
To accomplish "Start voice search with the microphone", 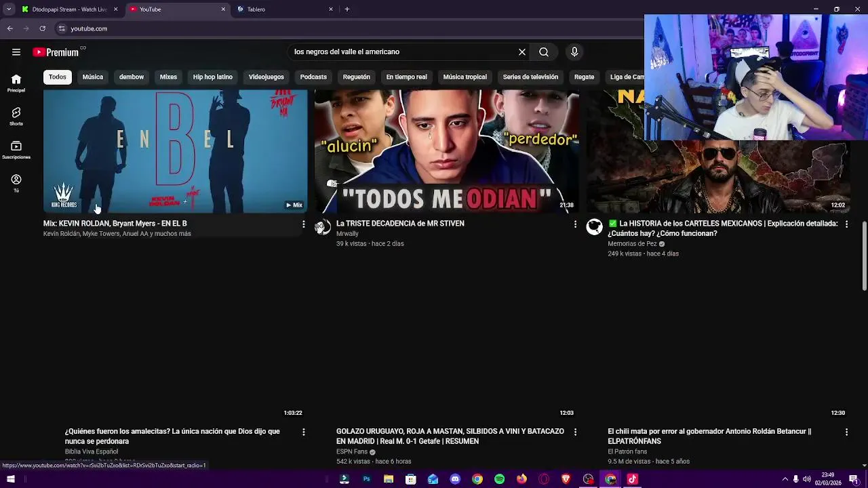I will tap(574, 52).
